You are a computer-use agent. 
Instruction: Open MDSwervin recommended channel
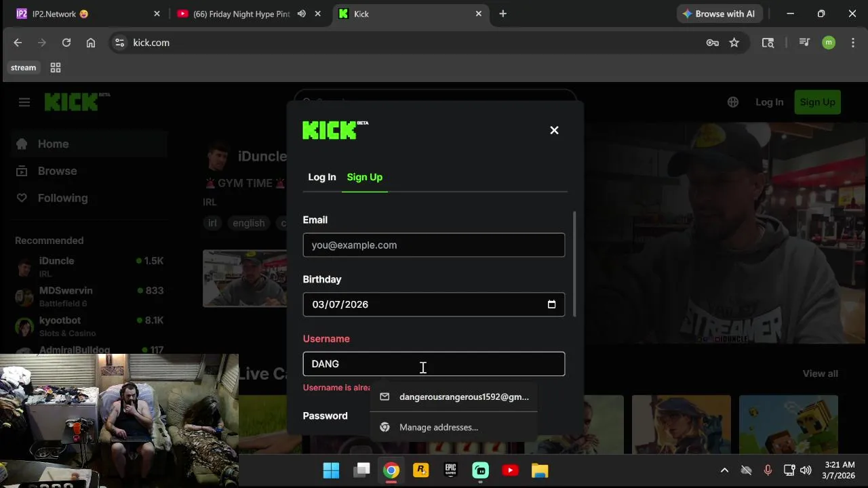tap(90, 296)
